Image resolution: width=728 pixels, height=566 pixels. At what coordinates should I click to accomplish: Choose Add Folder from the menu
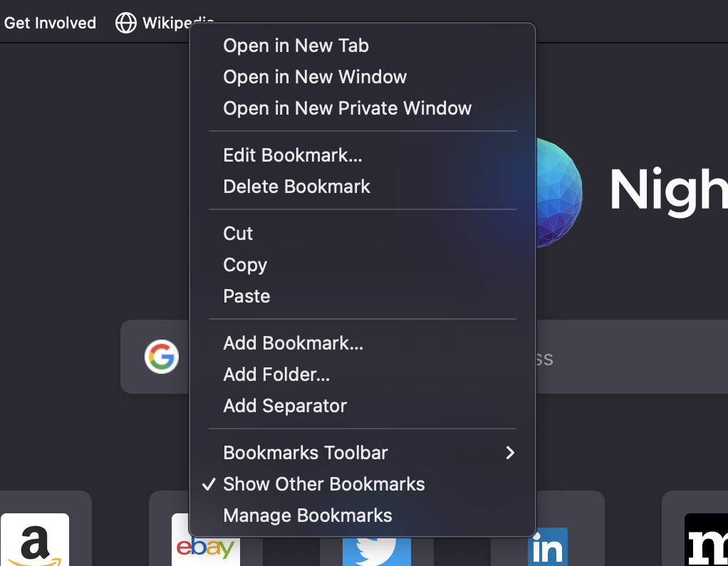(x=276, y=374)
